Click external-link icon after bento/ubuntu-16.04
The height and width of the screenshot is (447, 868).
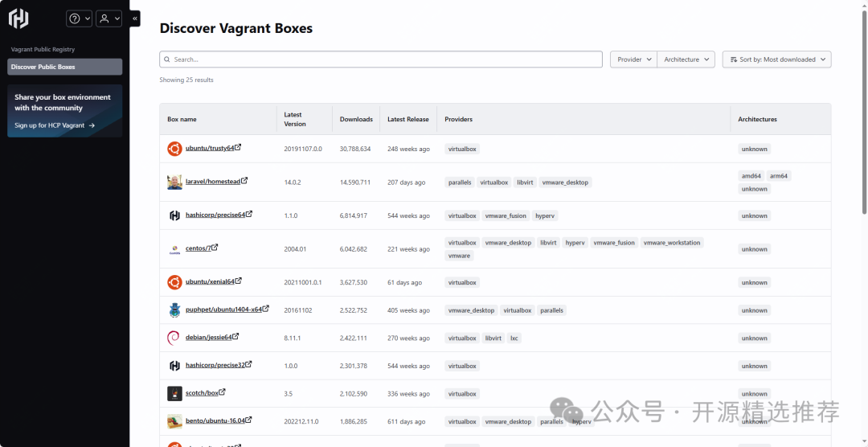[249, 420]
